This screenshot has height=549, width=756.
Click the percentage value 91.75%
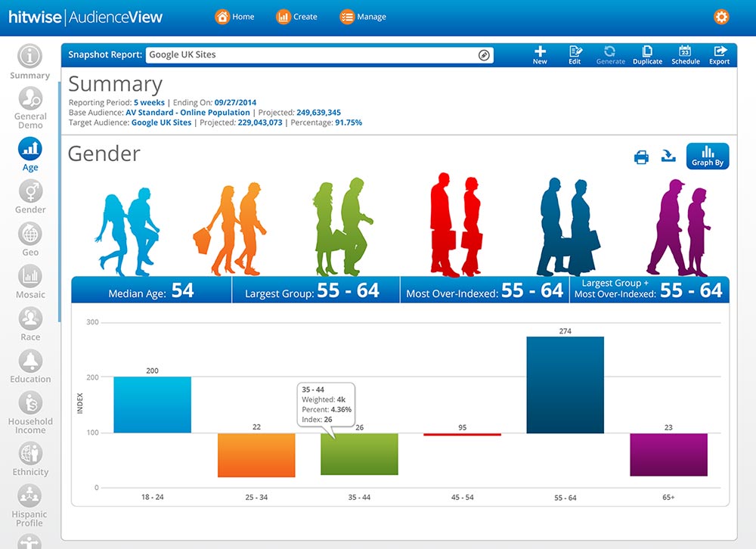click(349, 123)
